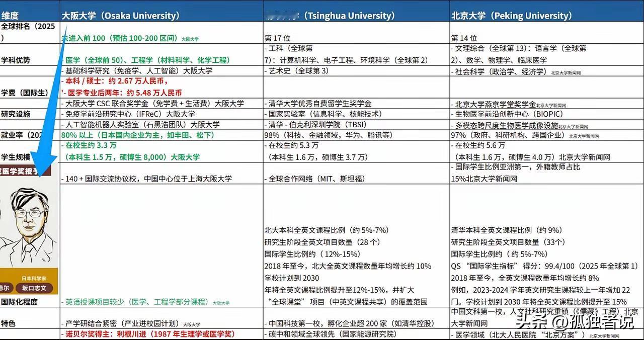Click the '全球排名（2025' row label

pyautogui.click(x=28, y=27)
